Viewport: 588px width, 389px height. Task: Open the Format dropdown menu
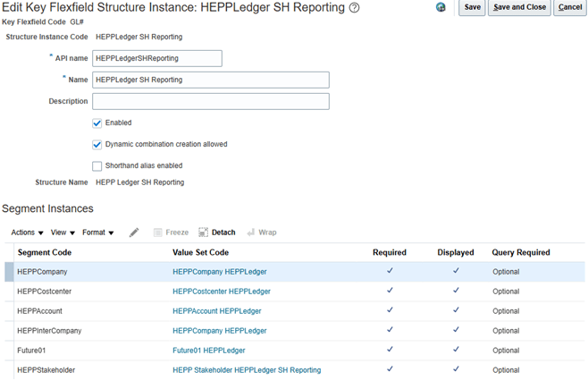click(97, 233)
